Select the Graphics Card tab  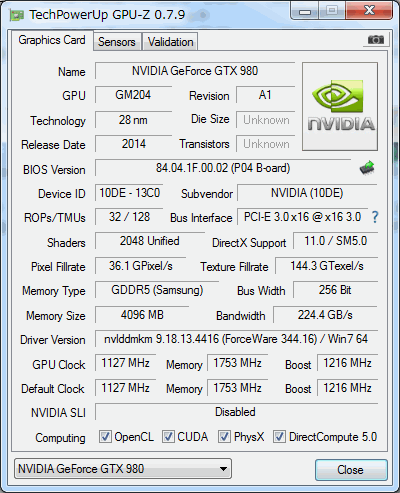tap(52, 40)
